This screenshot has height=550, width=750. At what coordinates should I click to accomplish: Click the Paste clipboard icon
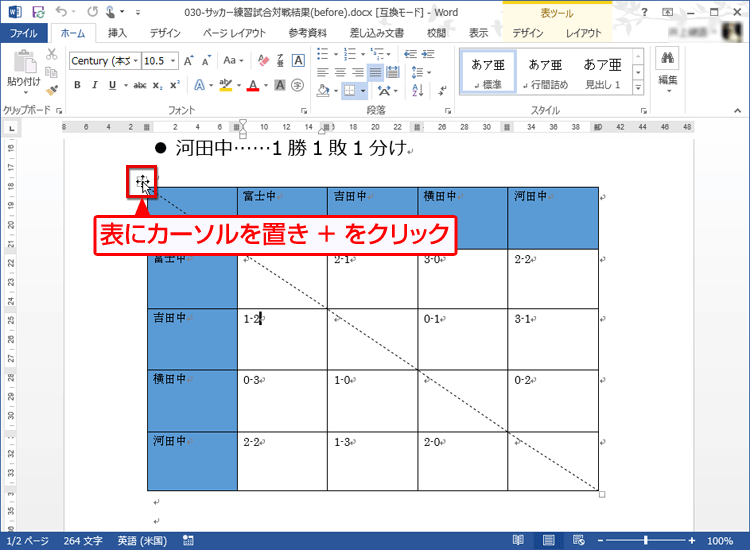[x=24, y=62]
